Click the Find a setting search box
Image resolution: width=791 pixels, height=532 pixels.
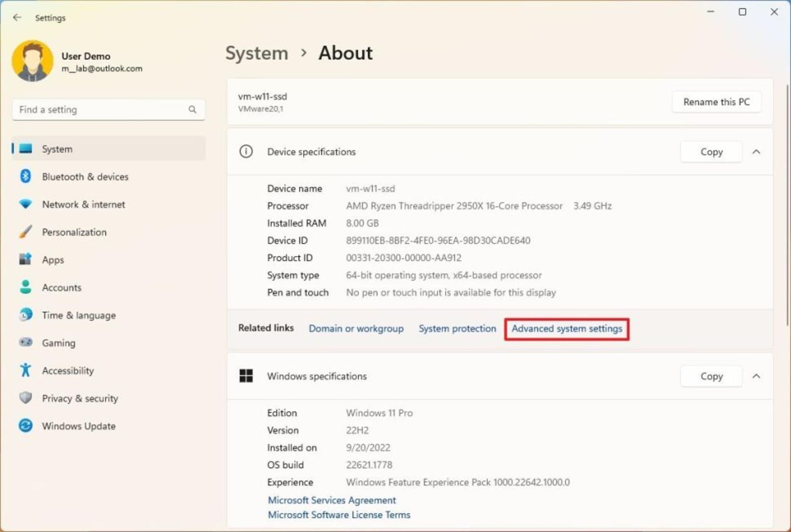tap(109, 110)
